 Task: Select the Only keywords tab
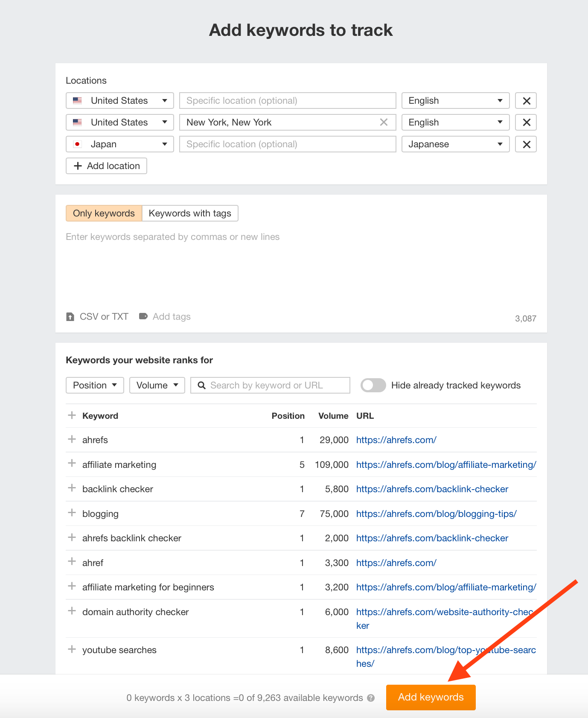point(104,213)
